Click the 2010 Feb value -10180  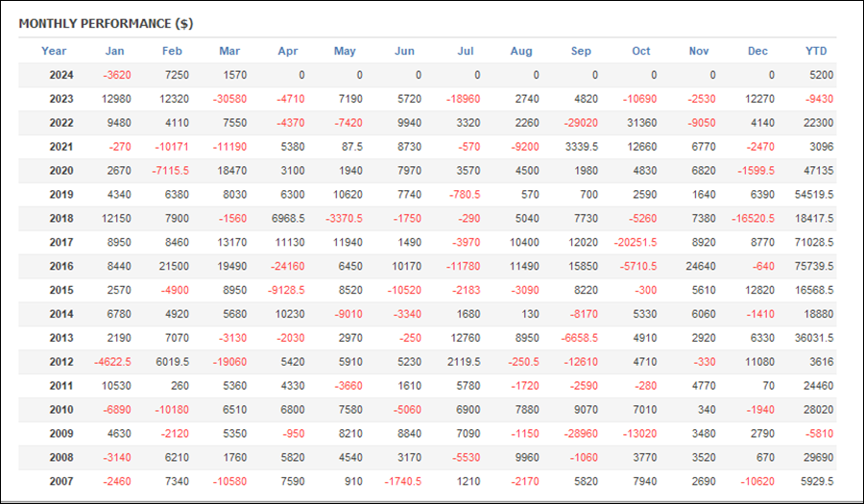(172, 409)
